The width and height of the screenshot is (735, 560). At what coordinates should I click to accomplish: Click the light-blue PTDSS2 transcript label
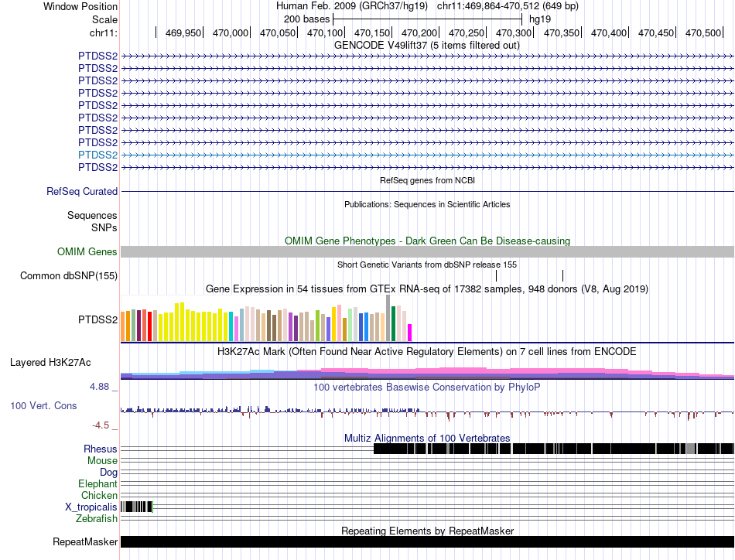pyautogui.click(x=97, y=155)
